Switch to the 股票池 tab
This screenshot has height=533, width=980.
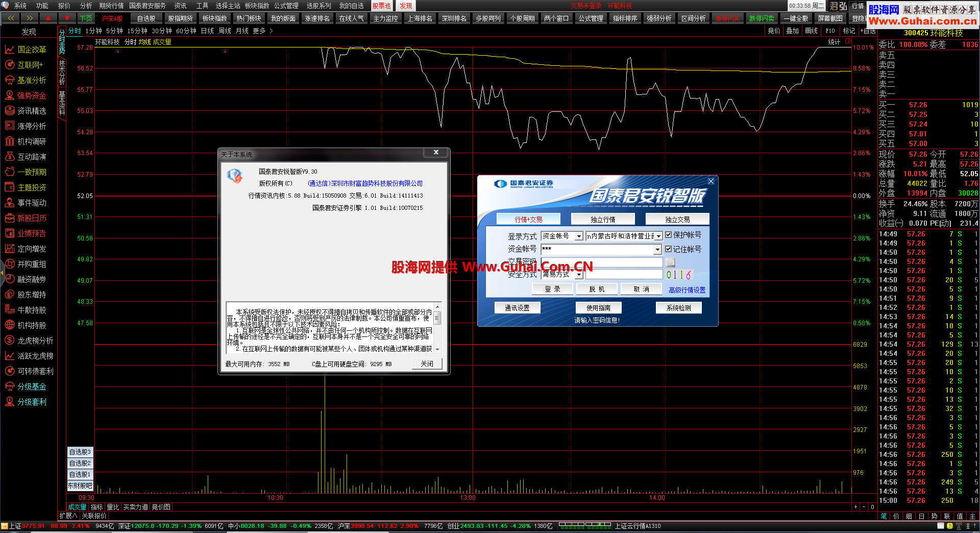click(x=381, y=6)
